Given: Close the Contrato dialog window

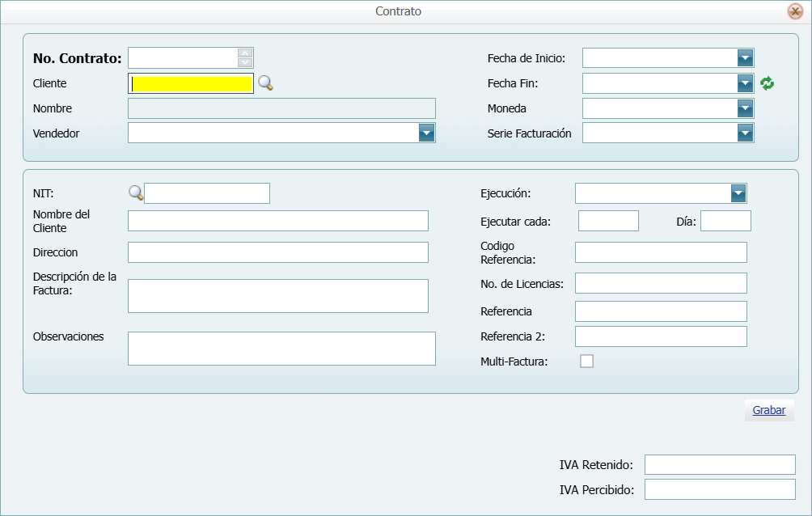Looking at the screenshot, I should point(795,11).
